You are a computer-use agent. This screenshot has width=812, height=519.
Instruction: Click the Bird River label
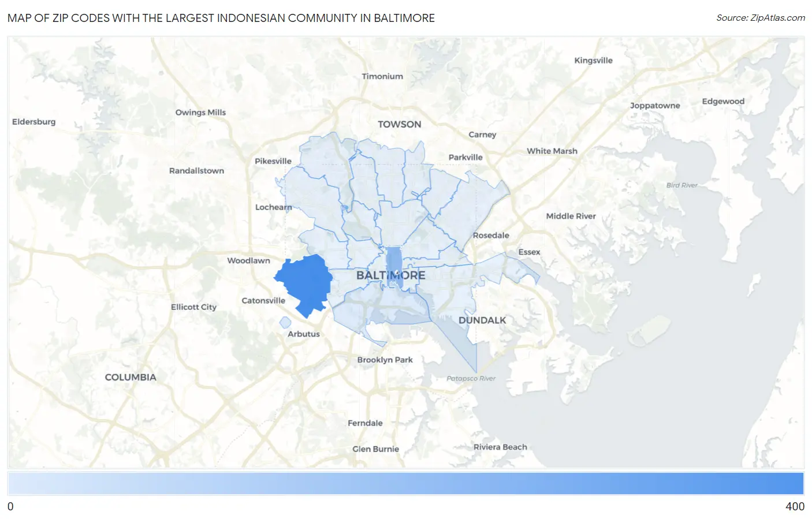(682, 185)
